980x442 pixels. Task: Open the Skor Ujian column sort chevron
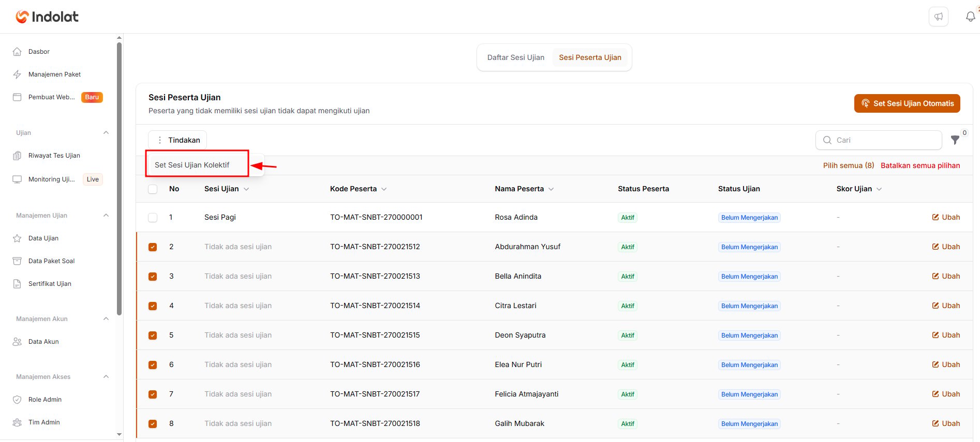coord(879,189)
